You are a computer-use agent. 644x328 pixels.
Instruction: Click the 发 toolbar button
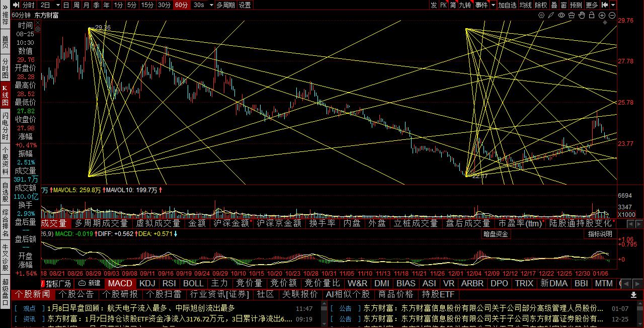click(434, 5)
